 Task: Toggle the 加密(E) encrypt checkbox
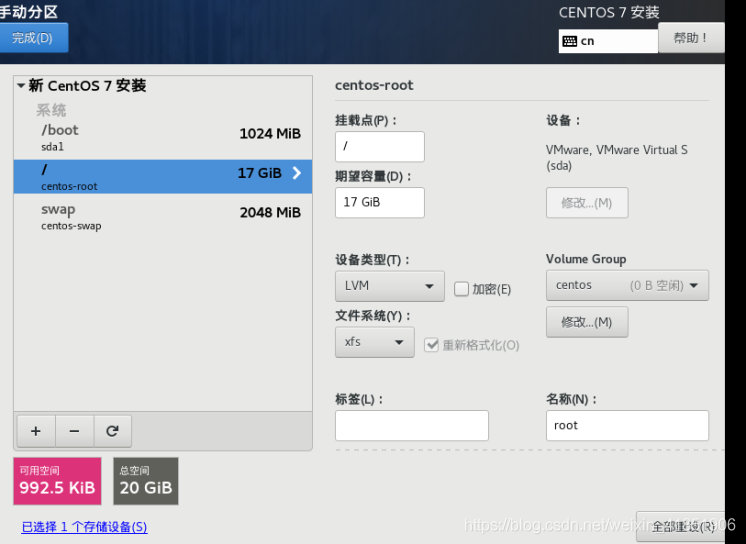point(461,289)
